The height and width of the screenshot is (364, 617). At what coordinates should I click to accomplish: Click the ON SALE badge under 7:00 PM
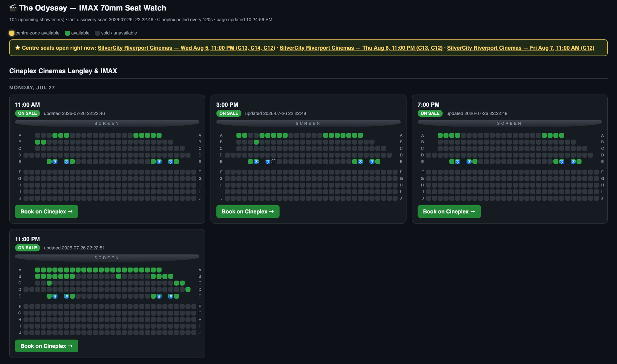430,113
